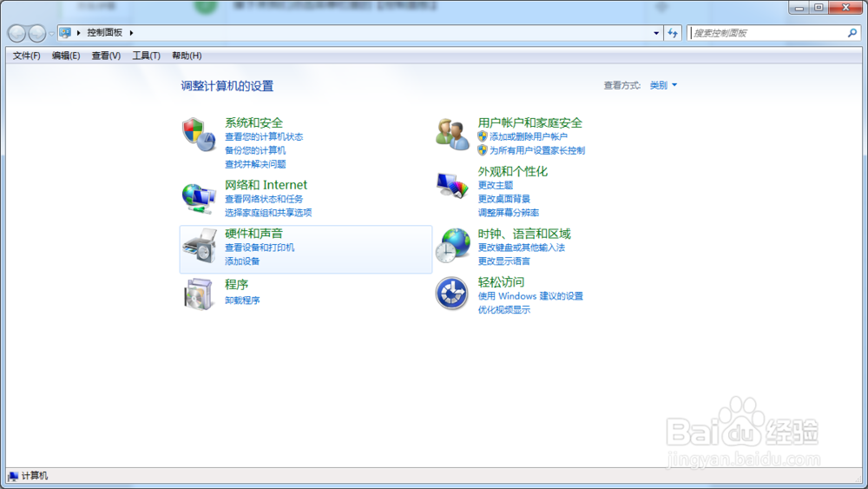868x489 pixels.
Task: Open the 外观和个性化 monitor icon
Action: 452,186
